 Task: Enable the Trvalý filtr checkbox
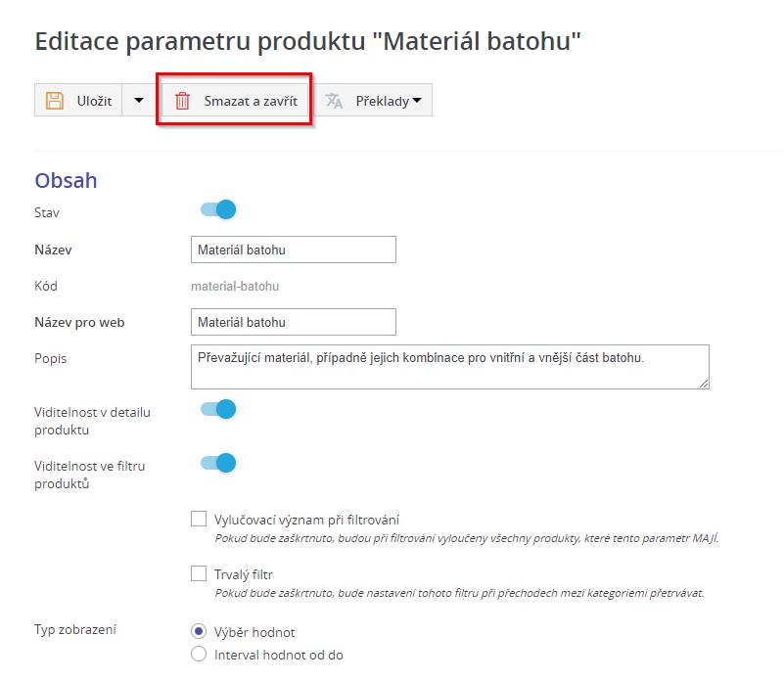199,574
